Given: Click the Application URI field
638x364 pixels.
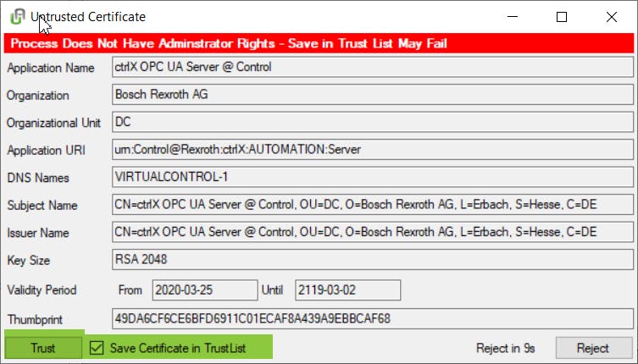Looking at the screenshot, I should click(x=372, y=150).
